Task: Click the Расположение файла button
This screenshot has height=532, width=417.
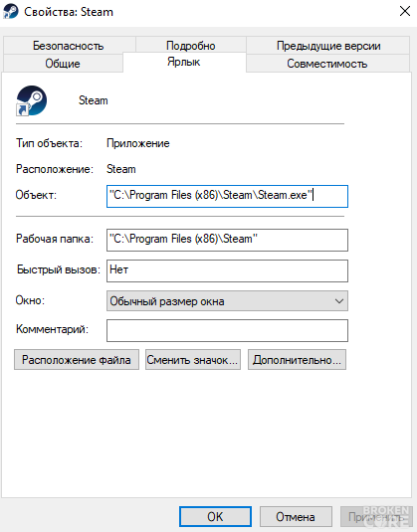Action: click(x=77, y=360)
